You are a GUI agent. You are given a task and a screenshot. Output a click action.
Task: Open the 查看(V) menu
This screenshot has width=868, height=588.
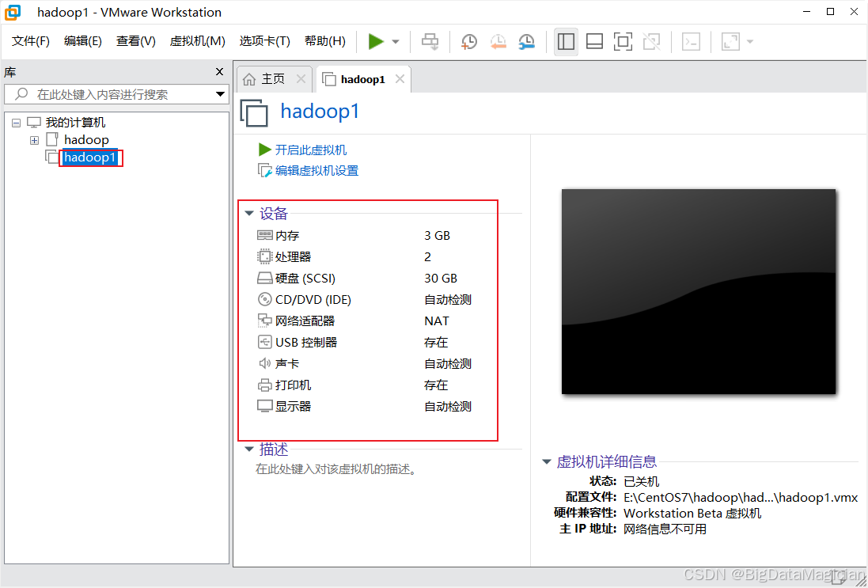pos(135,41)
